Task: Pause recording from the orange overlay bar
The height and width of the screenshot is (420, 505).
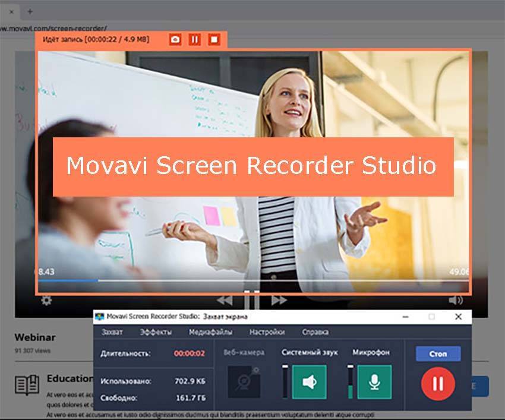Action: coord(194,40)
